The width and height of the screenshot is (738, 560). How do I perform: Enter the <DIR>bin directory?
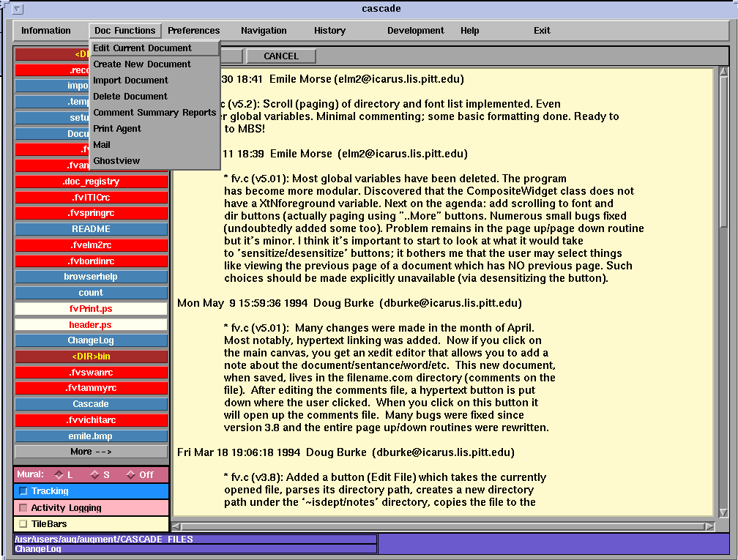[91, 356]
